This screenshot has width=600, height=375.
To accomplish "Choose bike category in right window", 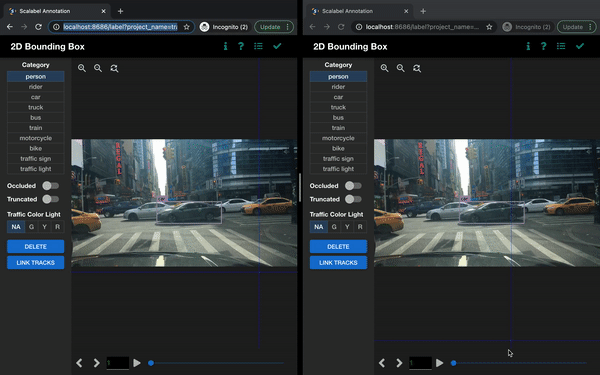I will click(338, 148).
